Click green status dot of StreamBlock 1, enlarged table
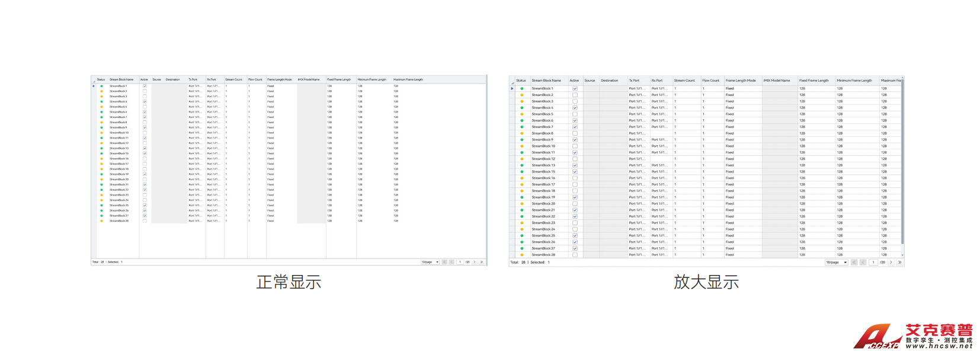This screenshot has height=355, width=980. point(522,88)
